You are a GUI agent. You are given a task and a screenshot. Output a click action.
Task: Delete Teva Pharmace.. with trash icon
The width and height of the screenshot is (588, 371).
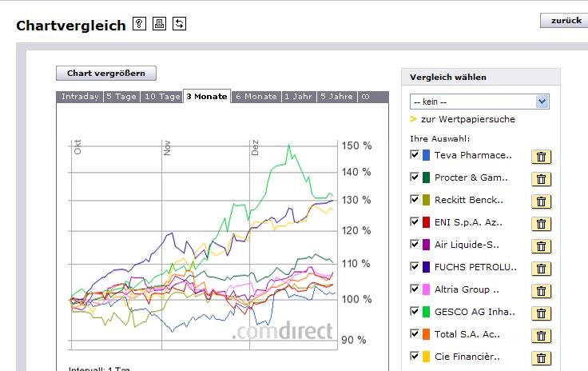[541, 156]
